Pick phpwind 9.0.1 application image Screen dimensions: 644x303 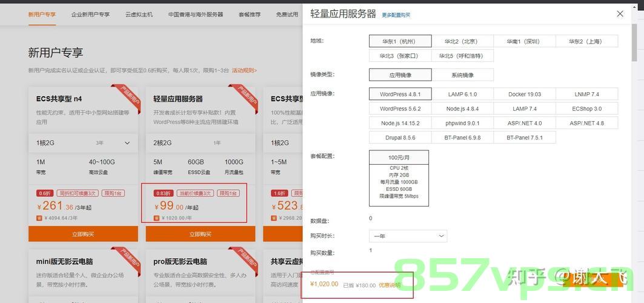click(x=462, y=123)
